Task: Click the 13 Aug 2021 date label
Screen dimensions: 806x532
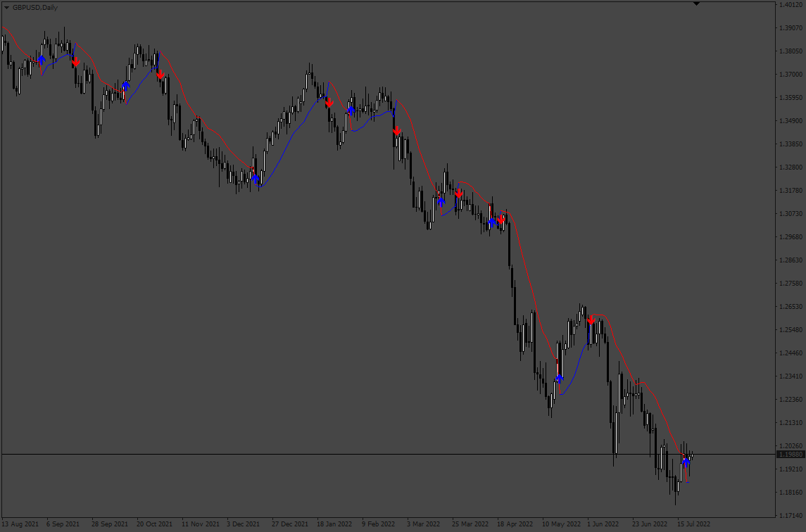Action: [x=20, y=524]
